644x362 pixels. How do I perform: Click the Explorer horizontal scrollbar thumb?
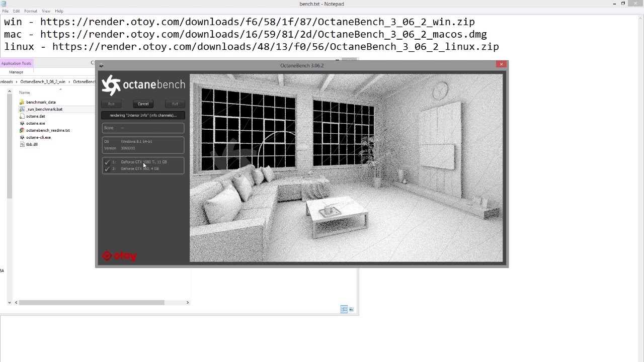tap(92, 302)
